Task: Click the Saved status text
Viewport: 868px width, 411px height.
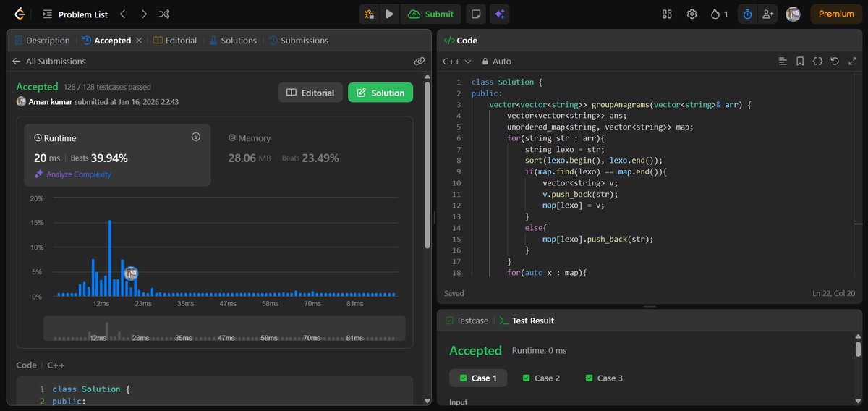Action: pos(454,293)
